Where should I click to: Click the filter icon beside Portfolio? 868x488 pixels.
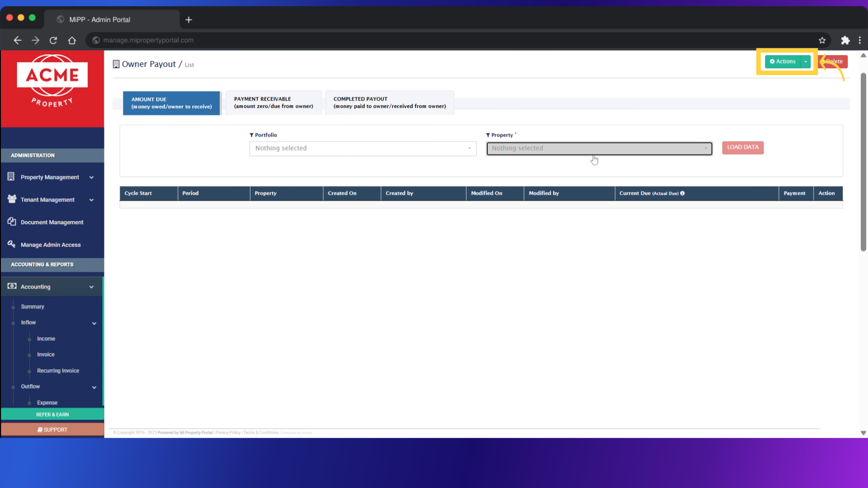click(251, 135)
